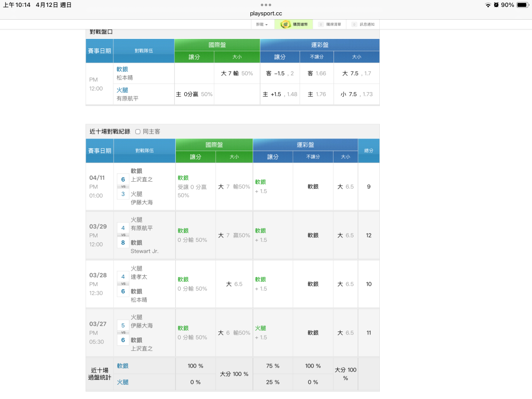Click the coin icon for buying tokens
This screenshot has height=399, width=532.
(x=285, y=25)
